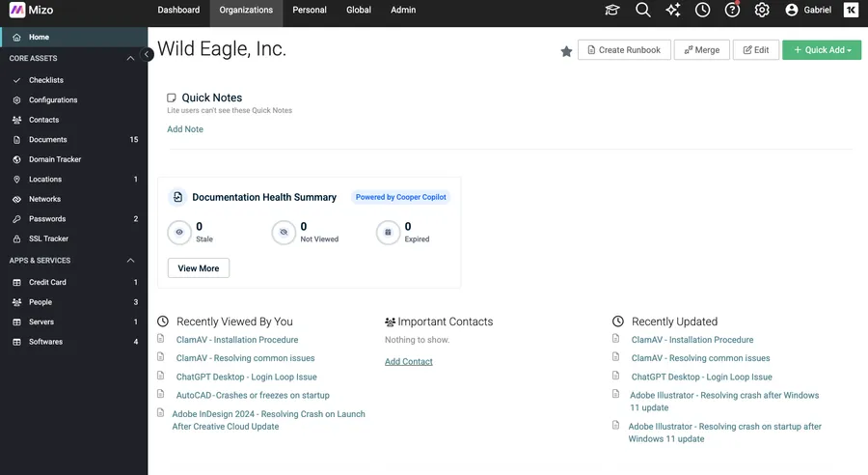Viewport: 868px width, 475px height.
Task: Collapse the Core Assets section
Action: [x=130, y=58]
